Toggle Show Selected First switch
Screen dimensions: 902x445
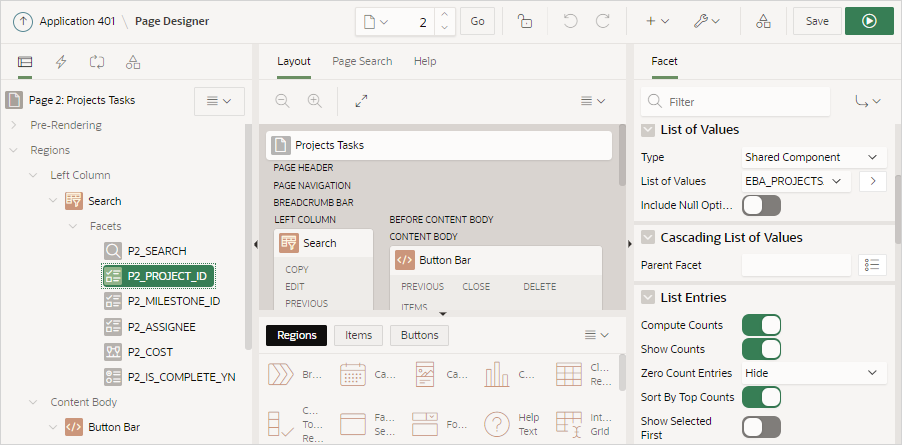pyautogui.click(x=761, y=427)
